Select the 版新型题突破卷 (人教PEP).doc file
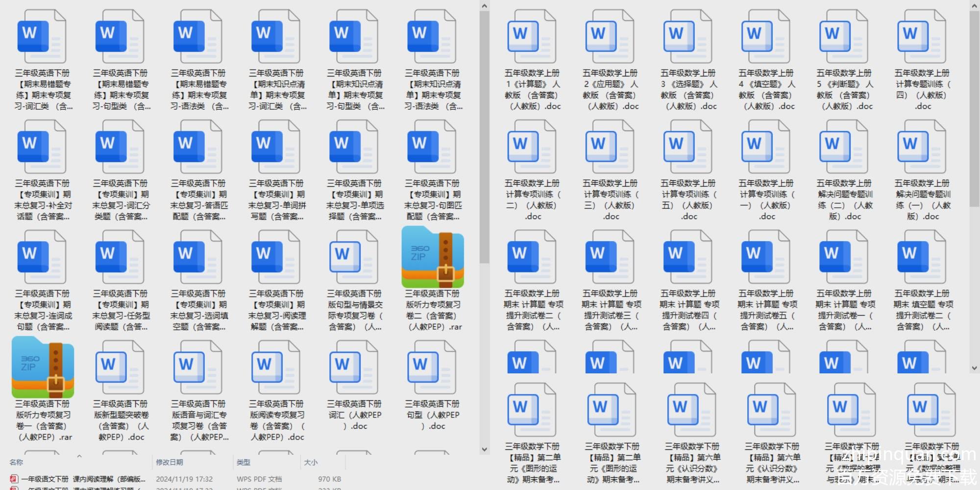980x490 pixels. tap(121, 367)
